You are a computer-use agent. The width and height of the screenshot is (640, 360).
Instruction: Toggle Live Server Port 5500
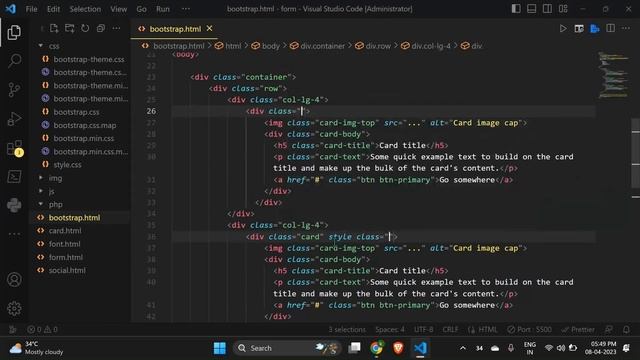529,329
